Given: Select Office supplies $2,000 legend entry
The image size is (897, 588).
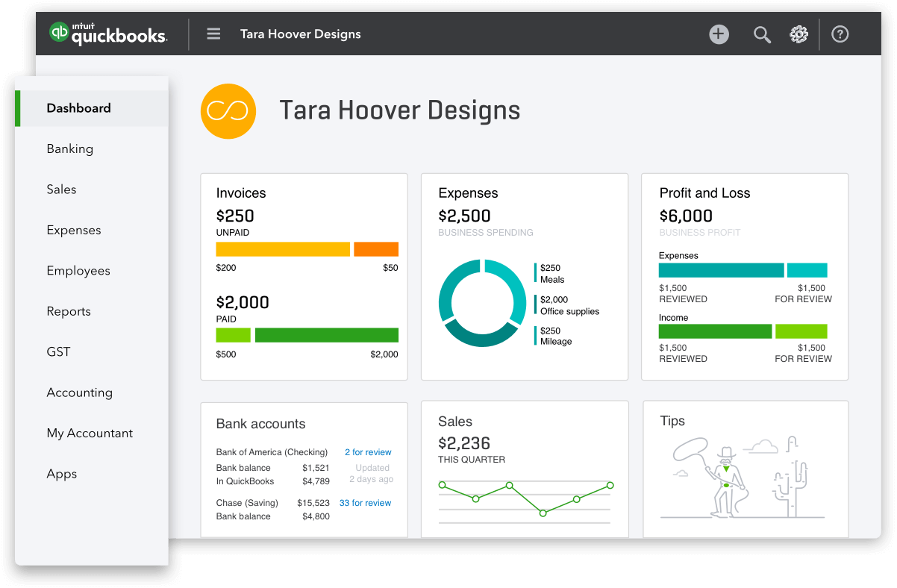Looking at the screenshot, I should pos(567,305).
